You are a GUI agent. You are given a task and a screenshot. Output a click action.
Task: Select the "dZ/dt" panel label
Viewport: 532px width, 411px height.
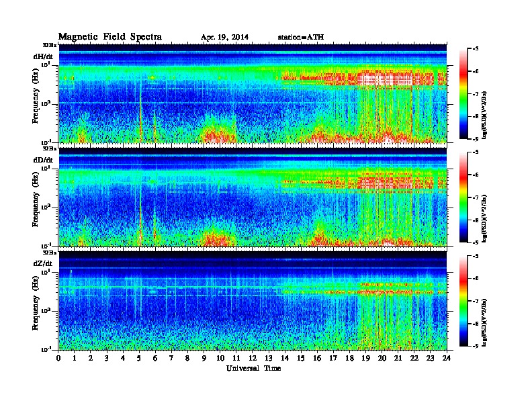43,263
